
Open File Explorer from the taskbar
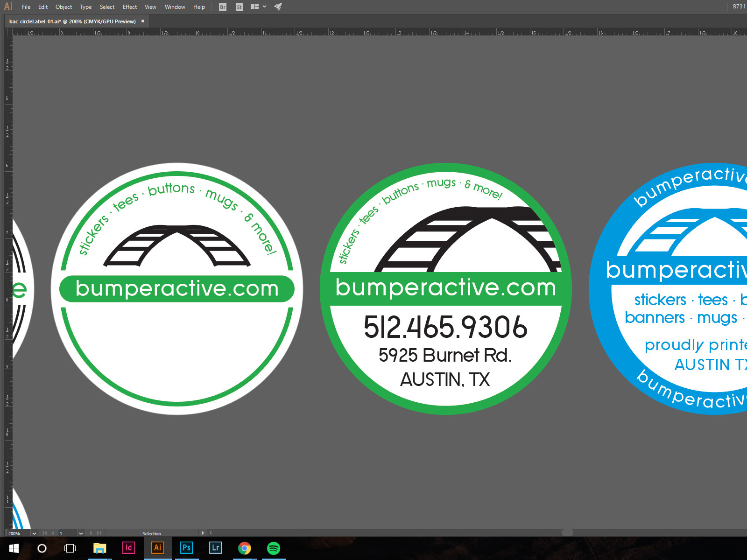[100, 548]
